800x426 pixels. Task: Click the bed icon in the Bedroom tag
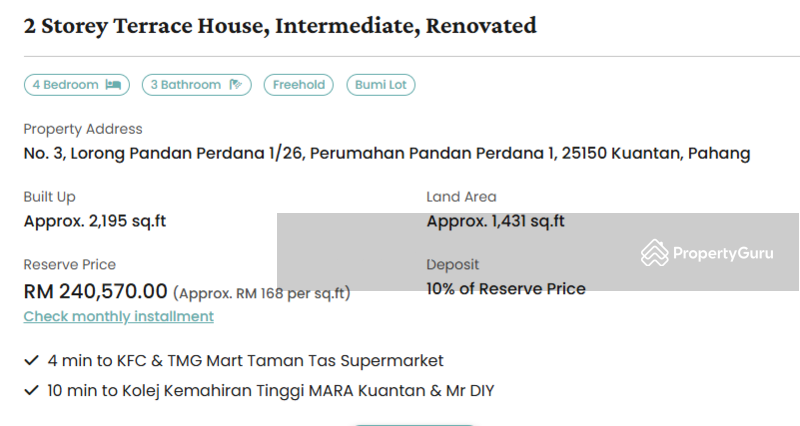[112, 85]
